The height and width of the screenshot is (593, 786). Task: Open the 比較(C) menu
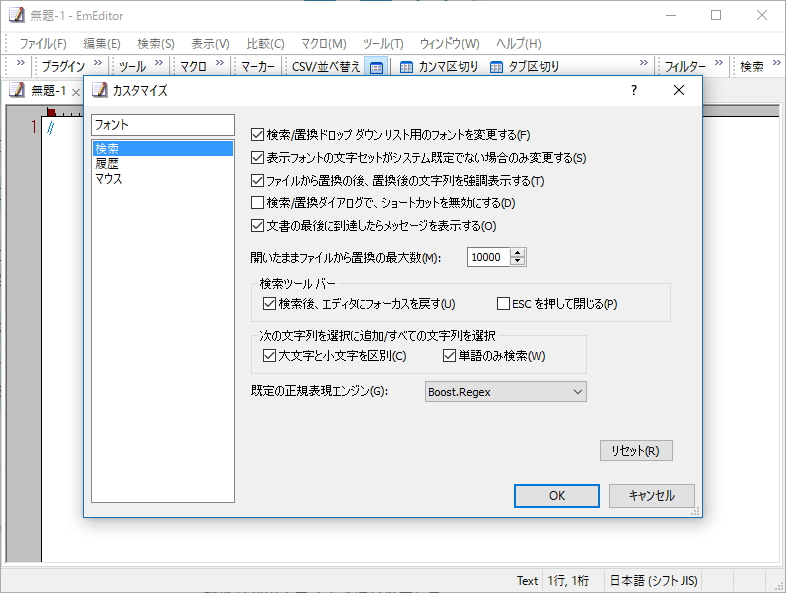pos(266,44)
